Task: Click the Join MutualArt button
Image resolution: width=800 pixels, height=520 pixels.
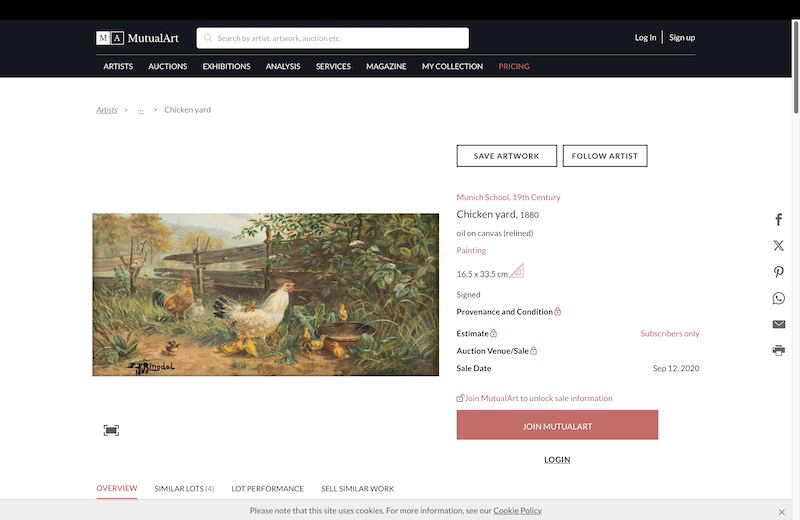Action: pos(557,425)
